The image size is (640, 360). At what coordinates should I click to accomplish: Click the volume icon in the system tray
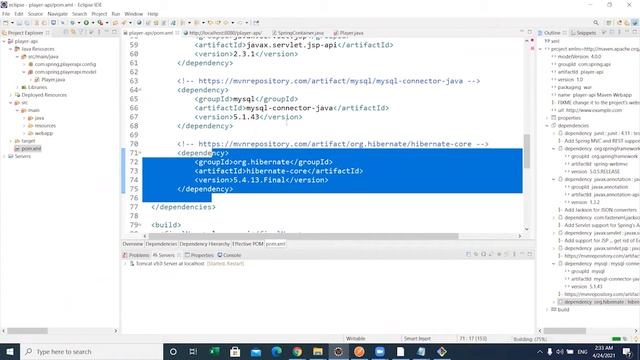pyautogui.click(x=560, y=351)
